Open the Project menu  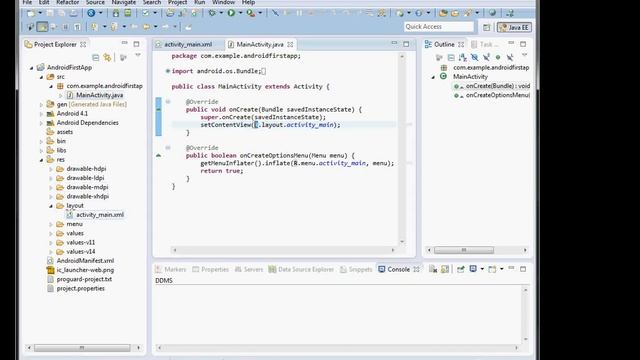coord(177,2)
